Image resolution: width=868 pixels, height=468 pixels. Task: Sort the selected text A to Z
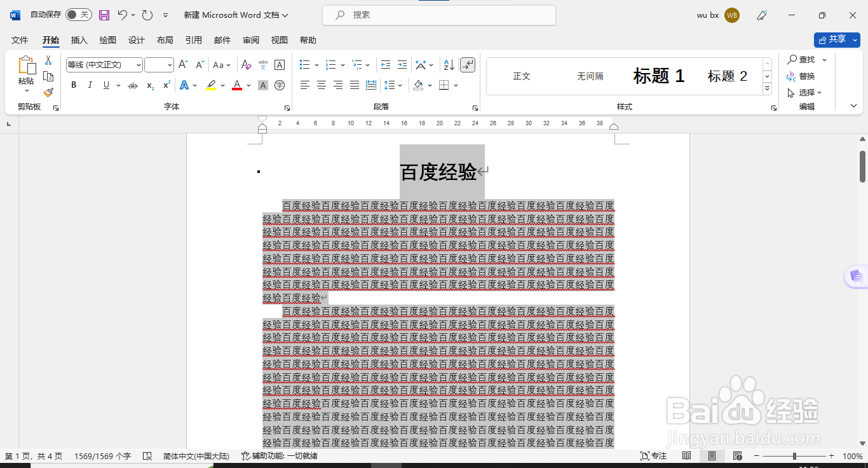[x=449, y=65]
